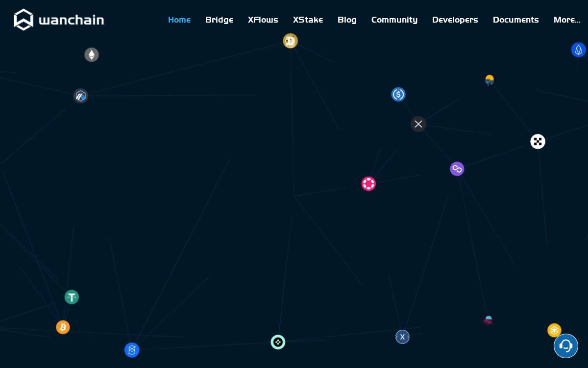Open the Bridge menu item
The width and height of the screenshot is (588, 368).
click(x=219, y=20)
